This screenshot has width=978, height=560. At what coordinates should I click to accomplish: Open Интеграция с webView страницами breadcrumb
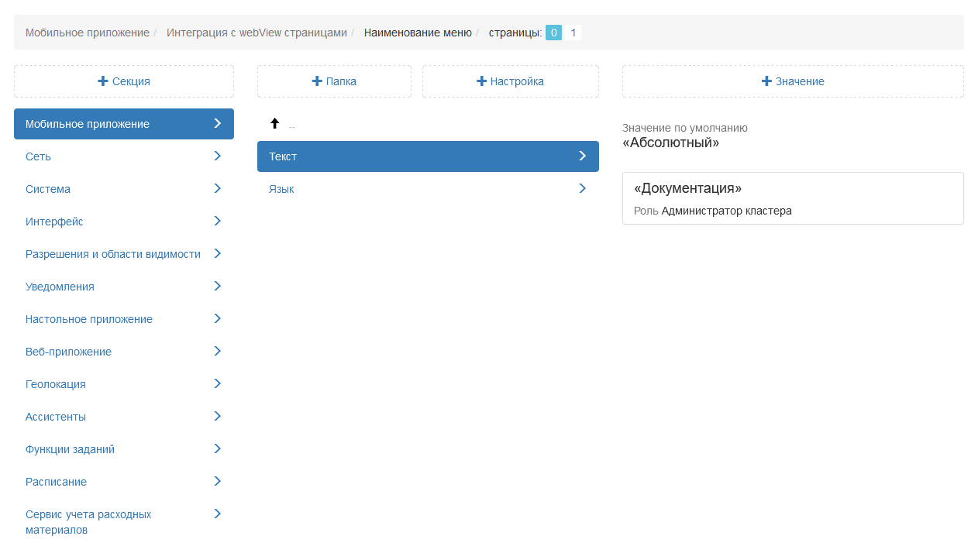click(257, 33)
